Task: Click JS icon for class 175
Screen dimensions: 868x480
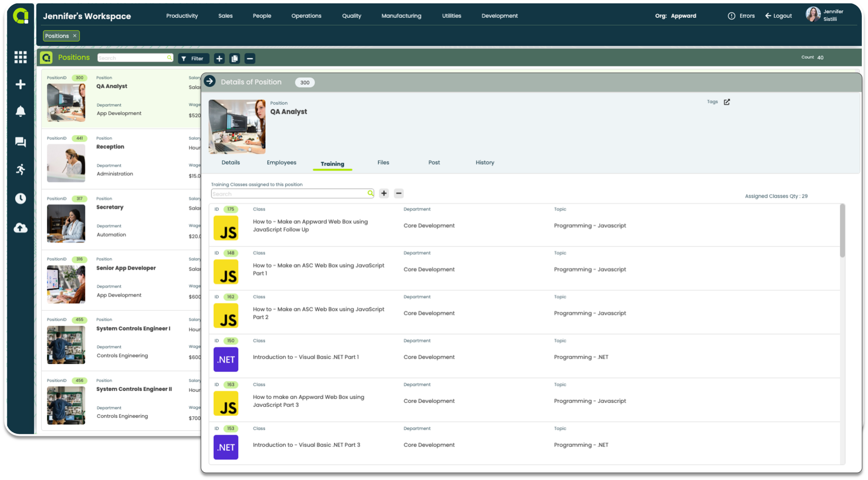Action: [x=226, y=228]
